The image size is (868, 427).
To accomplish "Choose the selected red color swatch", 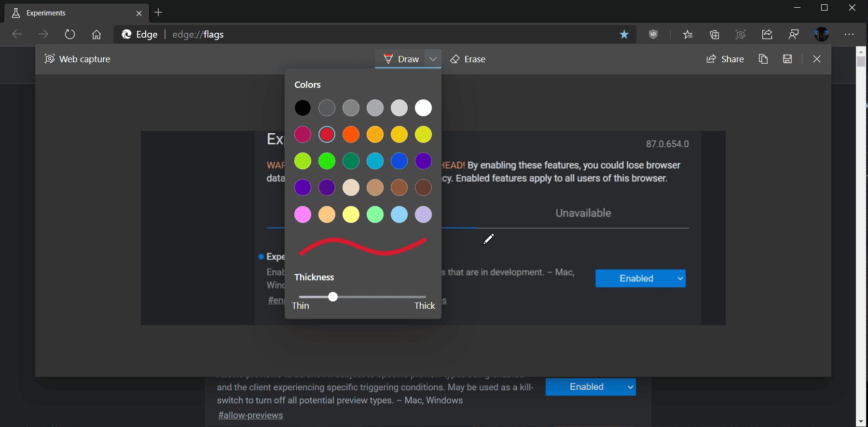I will click(x=327, y=134).
